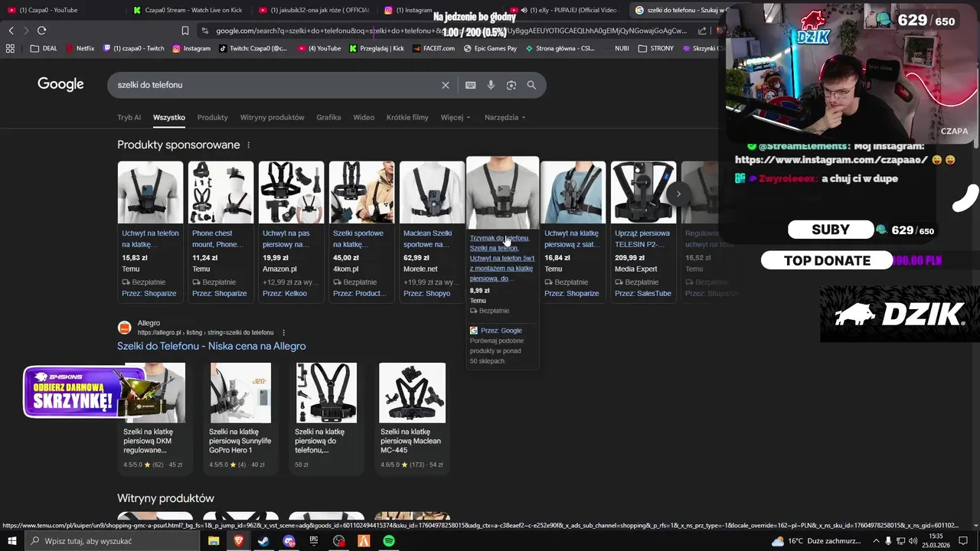Viewport: 980px width, 551px height.
Task: Submit the search with the magnifier icon
Action: click(x=531, y=85)
